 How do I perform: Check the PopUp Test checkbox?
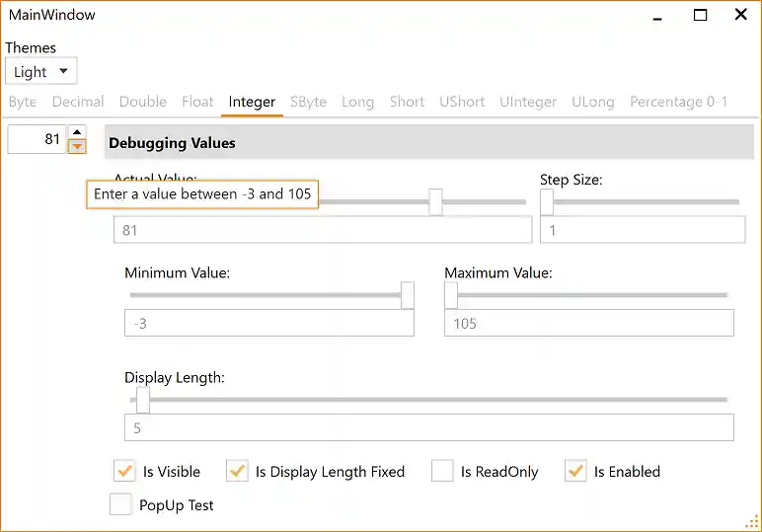[x=120, y=504]
